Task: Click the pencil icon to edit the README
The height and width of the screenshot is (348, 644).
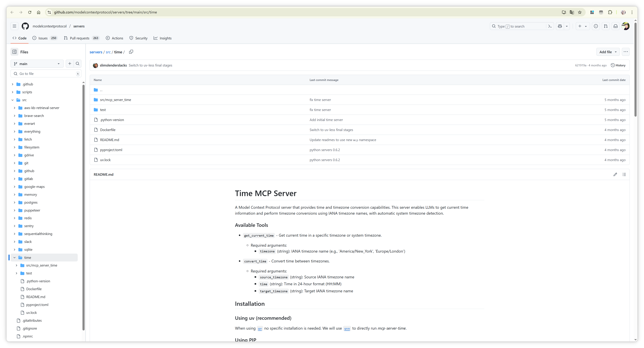Action: (615, 175)
